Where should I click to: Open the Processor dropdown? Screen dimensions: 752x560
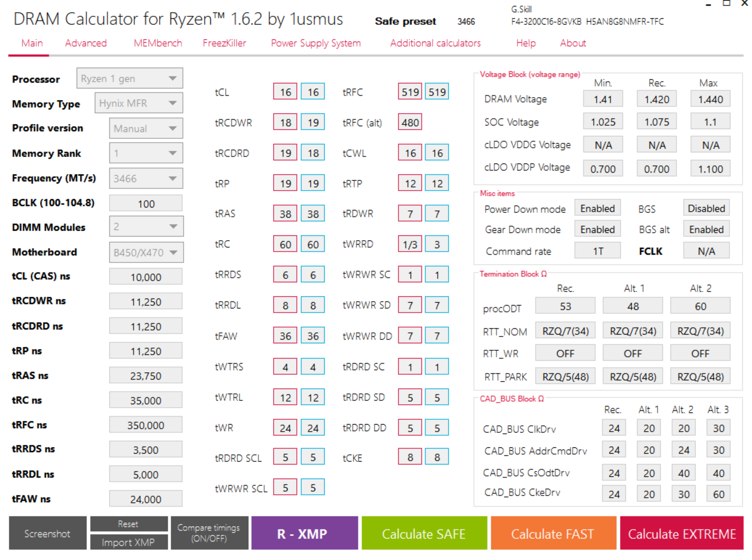pos(129,79)
